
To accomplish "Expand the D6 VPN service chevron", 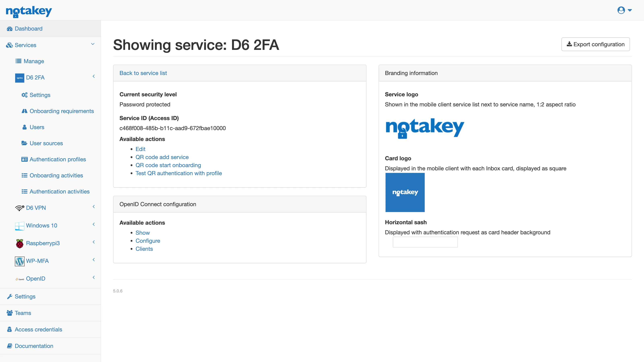I will click(94, 207).
